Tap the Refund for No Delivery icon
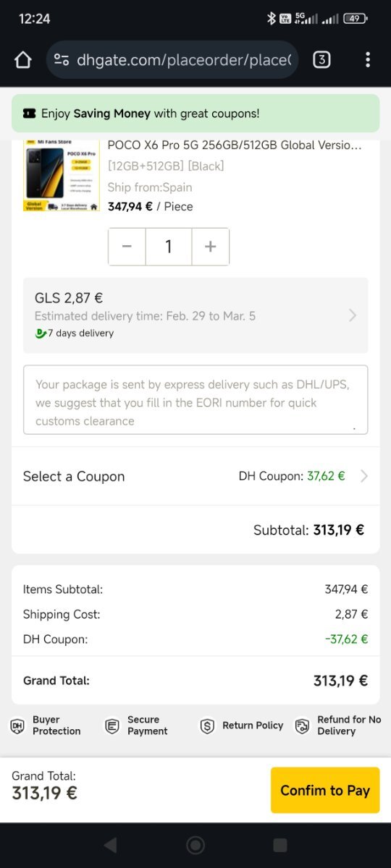 (302, 726)
